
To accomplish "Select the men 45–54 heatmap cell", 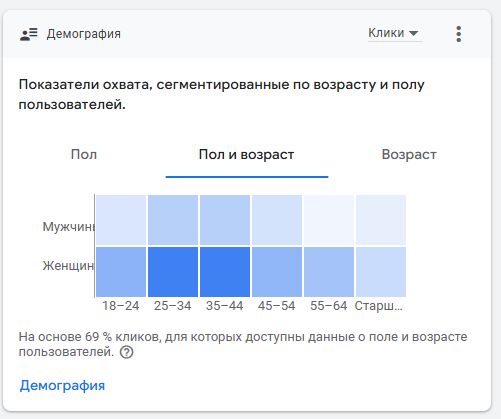I will click(277, 220).
